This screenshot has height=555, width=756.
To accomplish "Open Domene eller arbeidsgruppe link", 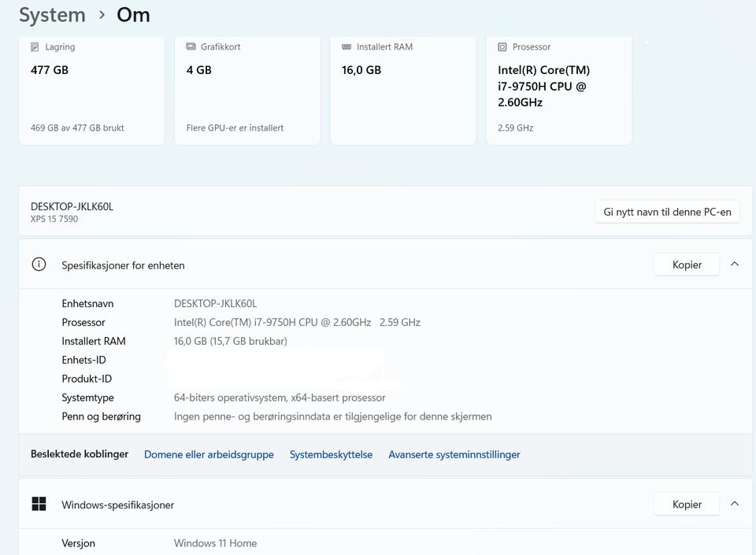I will pyautogui.click(x=209, y=454).
